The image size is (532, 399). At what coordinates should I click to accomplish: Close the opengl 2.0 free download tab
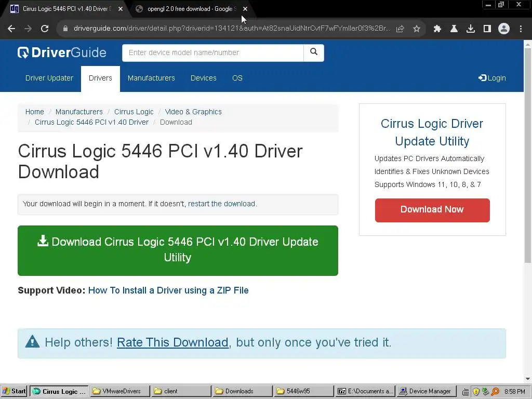click(245, 9)
